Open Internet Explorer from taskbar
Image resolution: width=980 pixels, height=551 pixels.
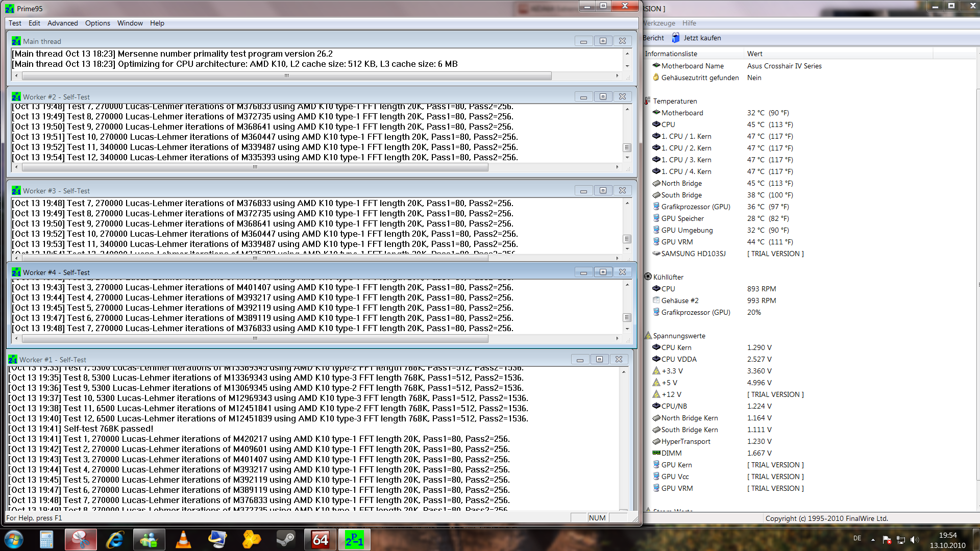tap(115, 539)
